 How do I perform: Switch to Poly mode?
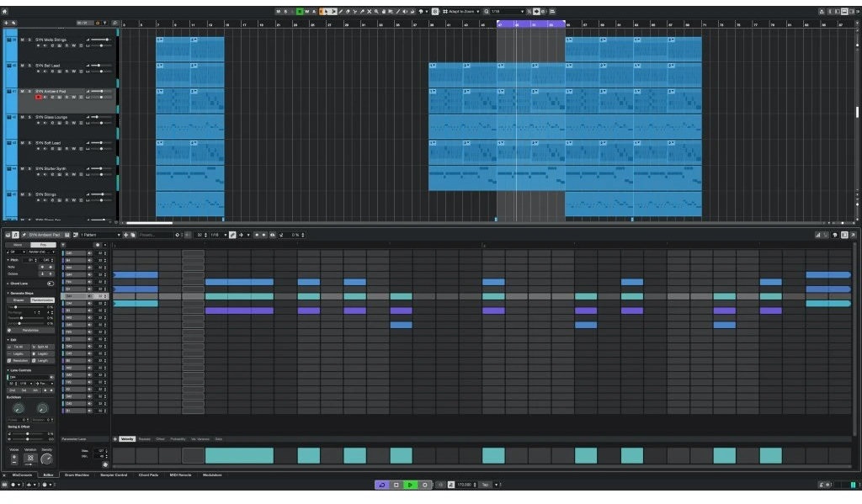point(44,245)
